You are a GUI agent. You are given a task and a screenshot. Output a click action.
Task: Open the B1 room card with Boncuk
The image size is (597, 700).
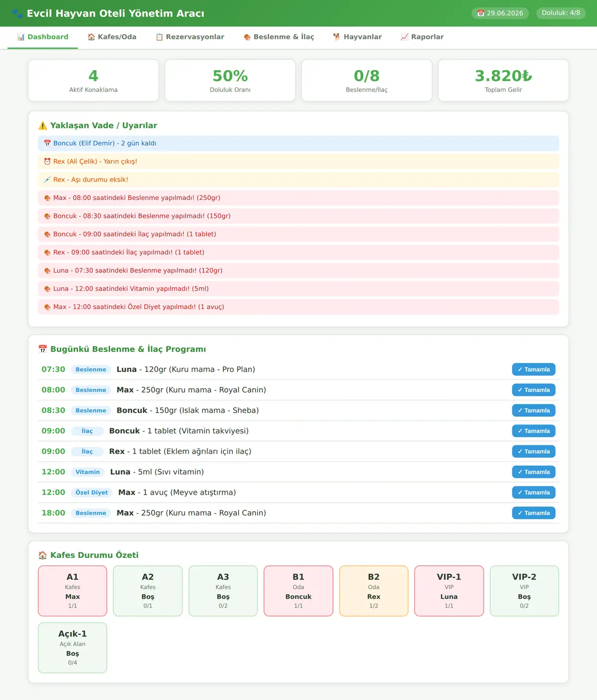(x=298, y=591)
